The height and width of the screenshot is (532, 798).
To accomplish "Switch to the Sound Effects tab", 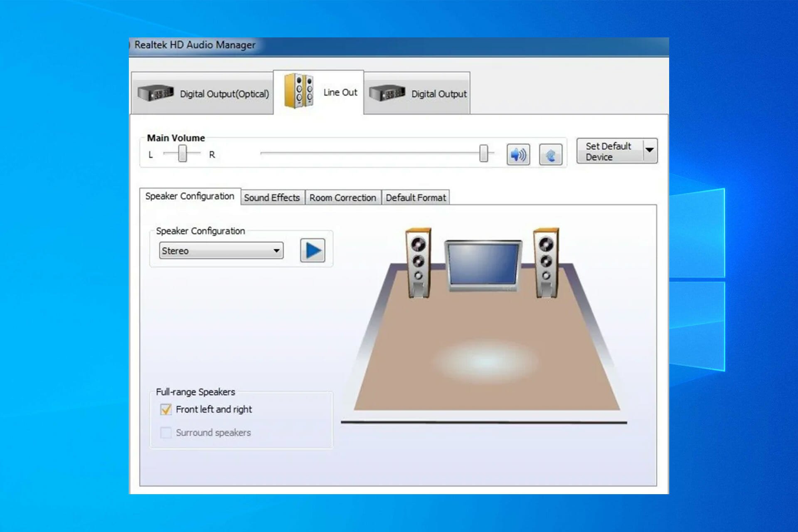I will click(271, 197).
